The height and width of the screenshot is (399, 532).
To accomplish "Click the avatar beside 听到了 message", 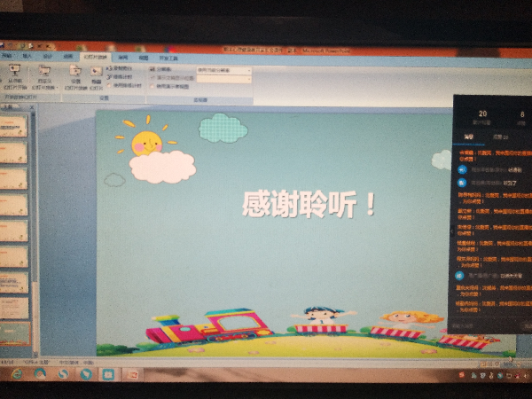I will click(462, 183).
